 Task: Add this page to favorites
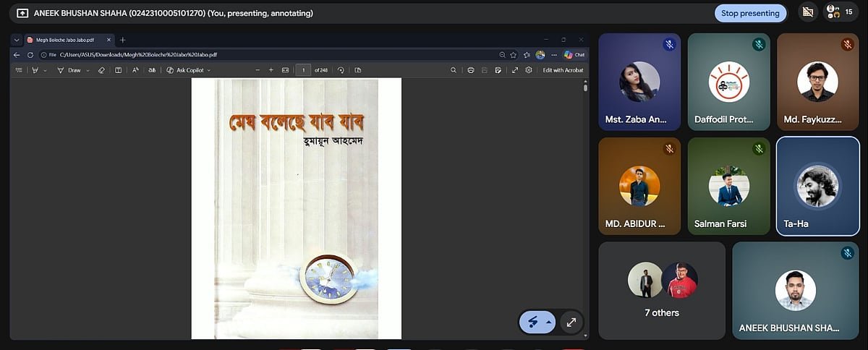(513, 55)
